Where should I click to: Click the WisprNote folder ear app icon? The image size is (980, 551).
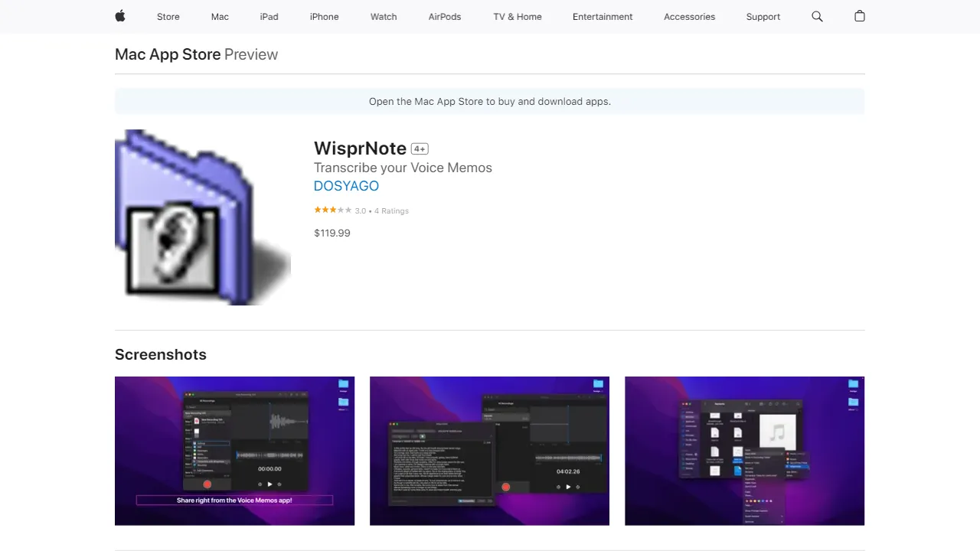click(x=203, y=217)
